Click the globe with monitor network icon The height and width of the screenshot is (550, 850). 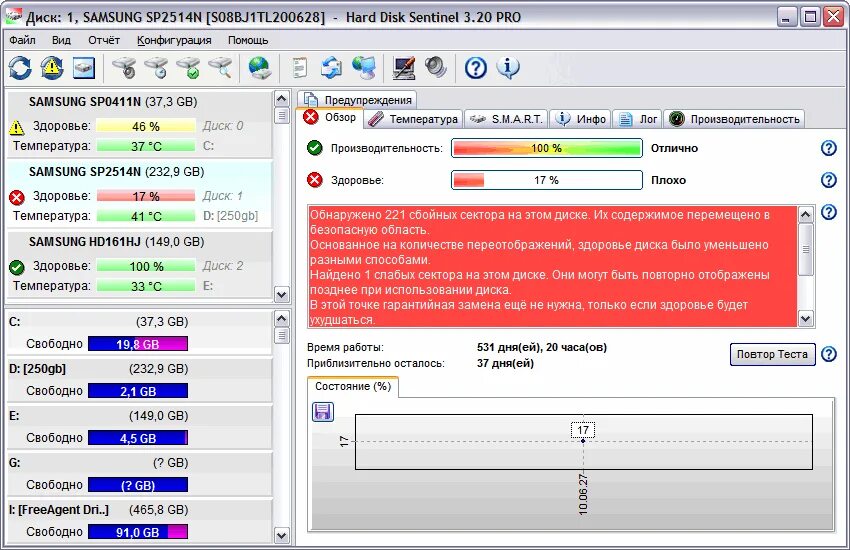coord(363,68)
